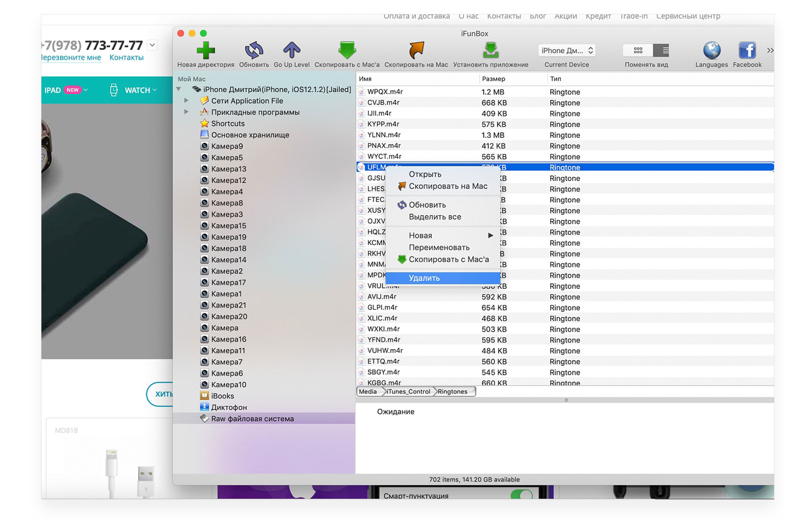Open the Current Device dropdown
Image resolution: width=812 pixels, height=523 pixels.
(567, 50)
